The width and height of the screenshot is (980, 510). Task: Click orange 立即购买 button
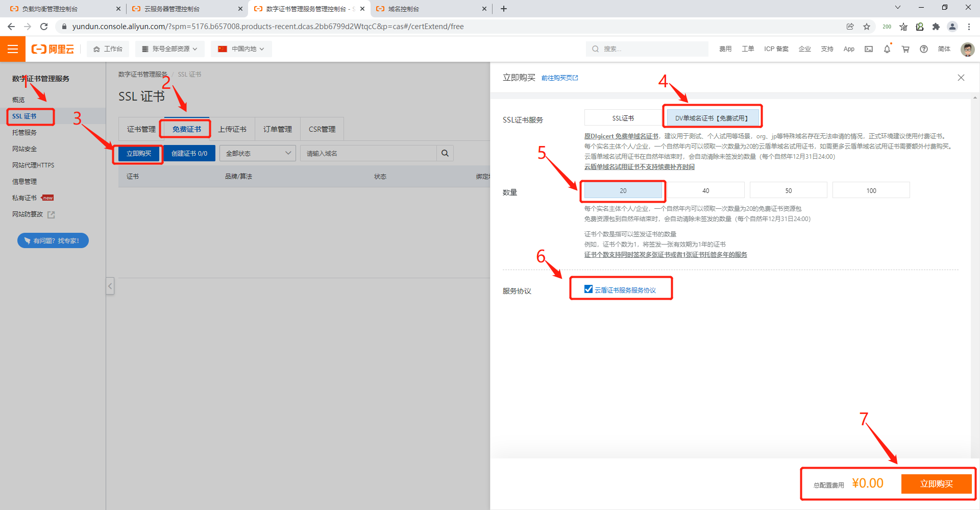tap(936, 483)
